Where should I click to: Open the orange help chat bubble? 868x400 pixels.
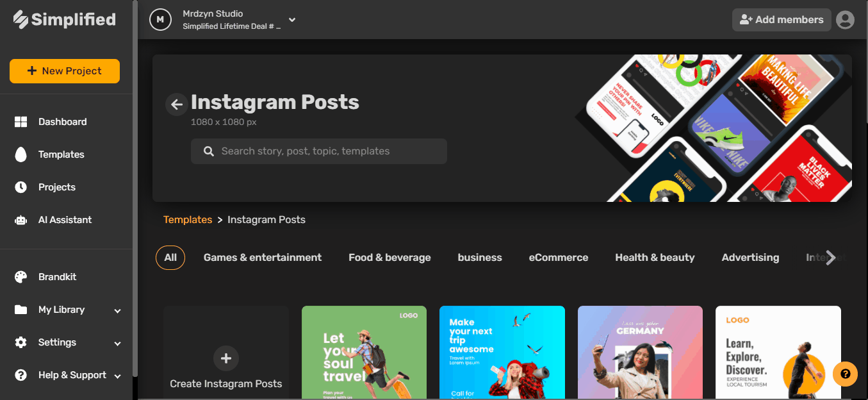[x=845, y=374]
